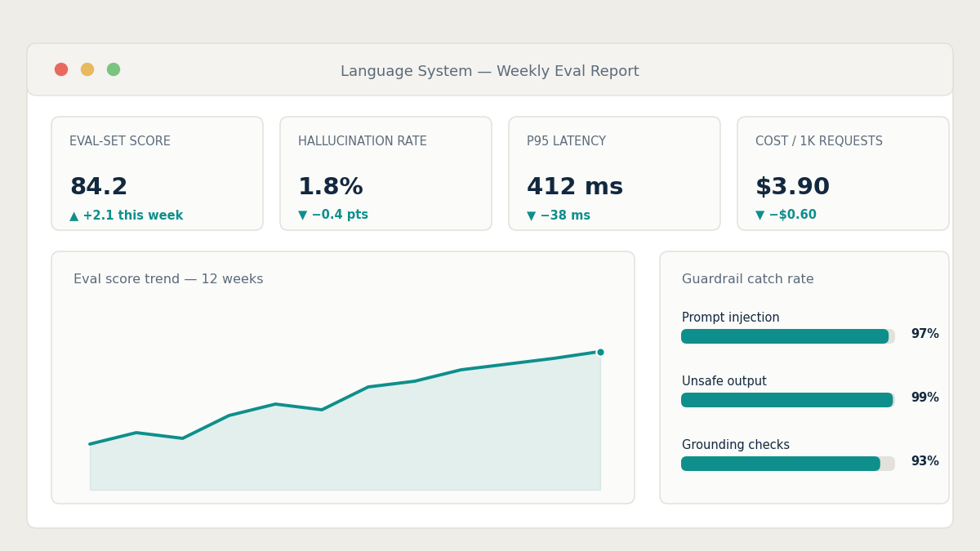The height and width of the screenshot is (551, 980).
Task: Select the 'EVAL-SET SCORE' label
Action: point(120,141)
